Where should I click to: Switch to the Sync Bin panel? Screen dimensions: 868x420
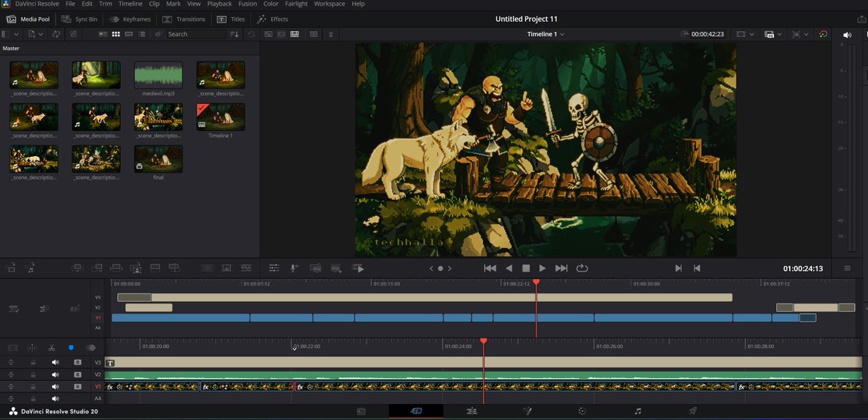(80, 19)
